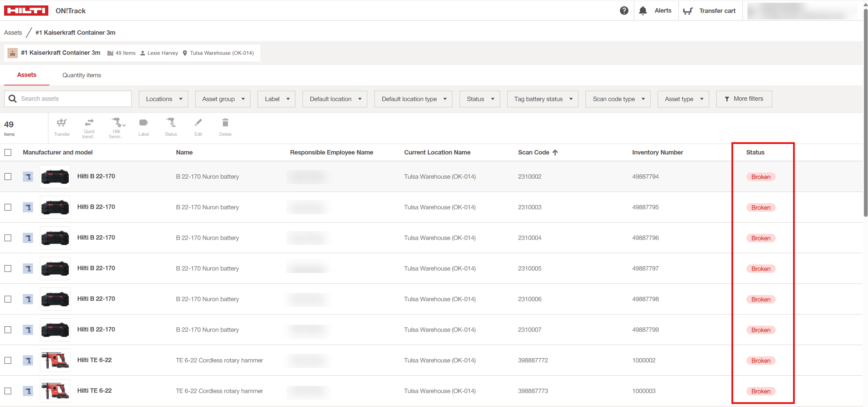
Task: Open rotary hammer thumbnail for scan code 398887773
Action: pyautogui.click(x=55, y=391)
